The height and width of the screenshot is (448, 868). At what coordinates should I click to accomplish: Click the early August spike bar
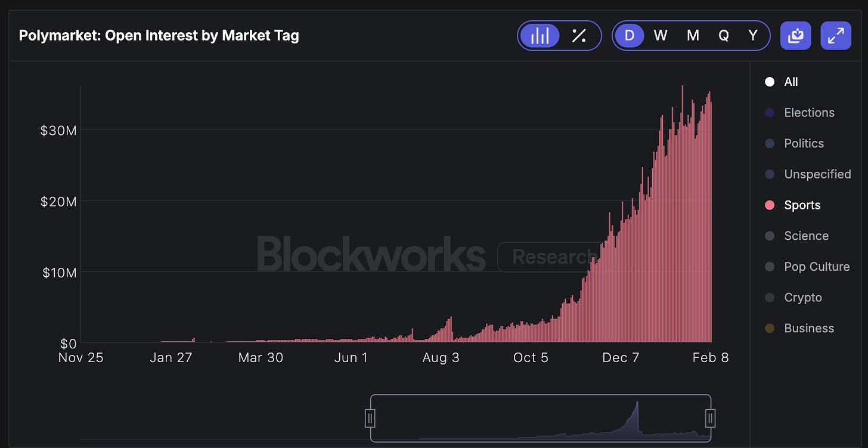(451, 329)
